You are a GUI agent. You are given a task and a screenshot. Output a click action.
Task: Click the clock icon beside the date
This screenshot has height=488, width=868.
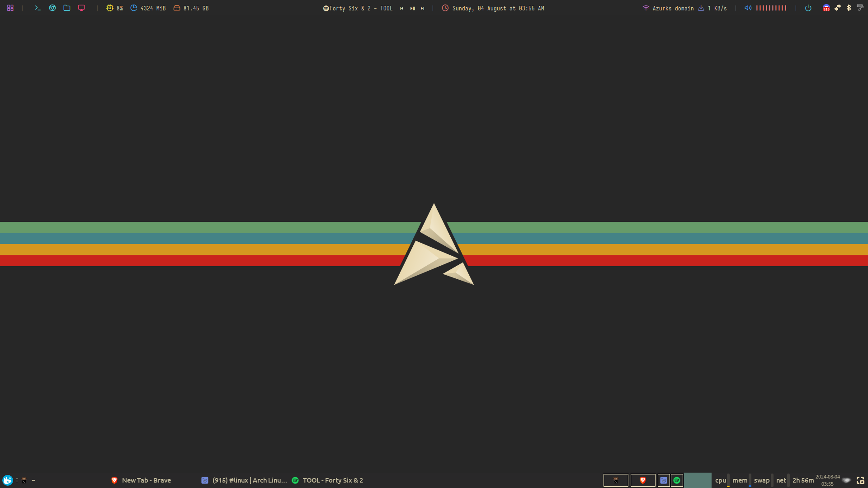coord(445,8)
